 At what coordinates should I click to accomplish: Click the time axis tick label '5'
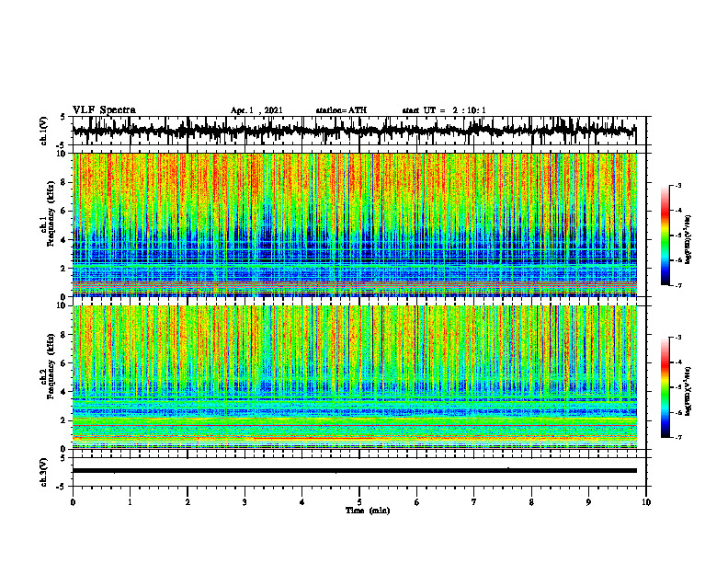click(x=359, y=502)
